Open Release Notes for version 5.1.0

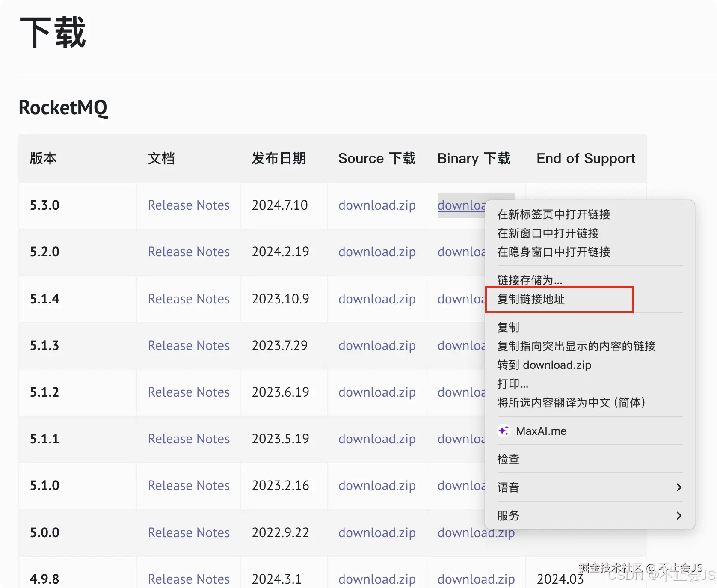click(189, 485)
